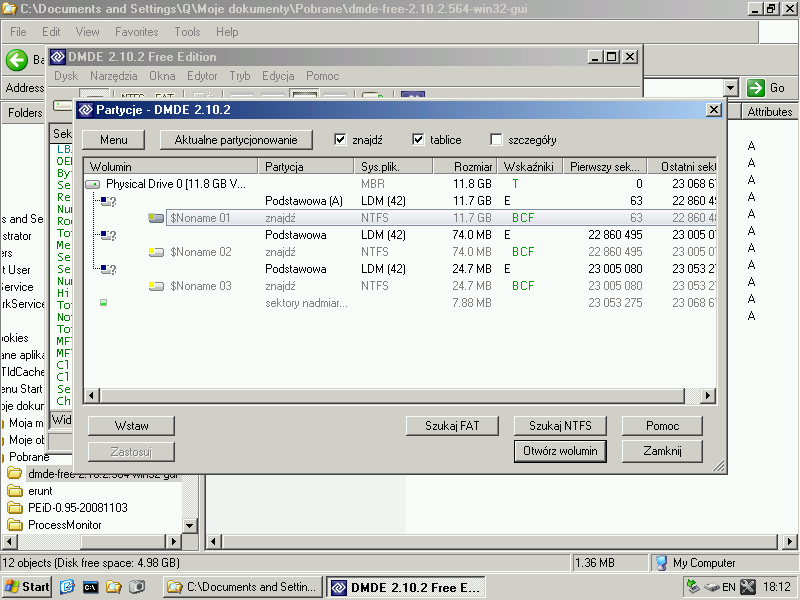This screenshot has height=600, width=800.
Task: Click the volume icon beside $Noname 03
Action: [156, 286]
